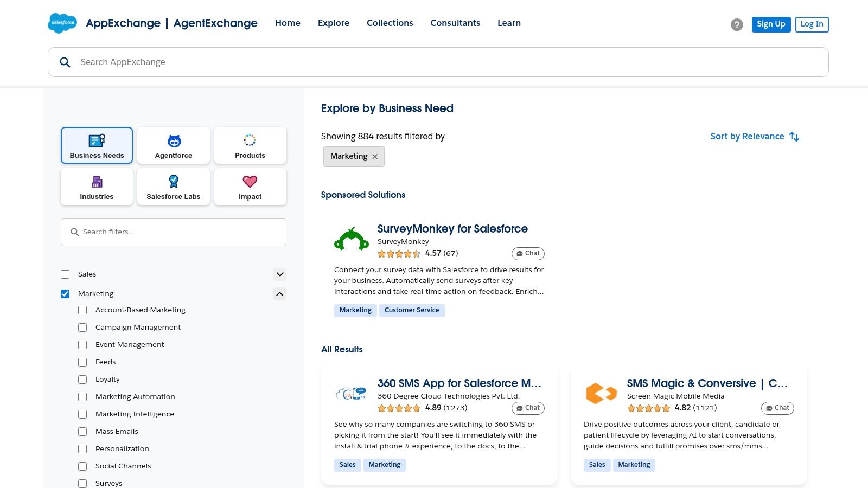868x488 pixels.
Task: Go to the Learn section
Action: (x=509, y=23)
